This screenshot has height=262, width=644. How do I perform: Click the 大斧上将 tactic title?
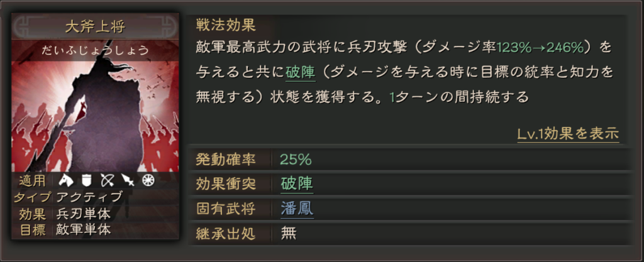tap(95, 27)
